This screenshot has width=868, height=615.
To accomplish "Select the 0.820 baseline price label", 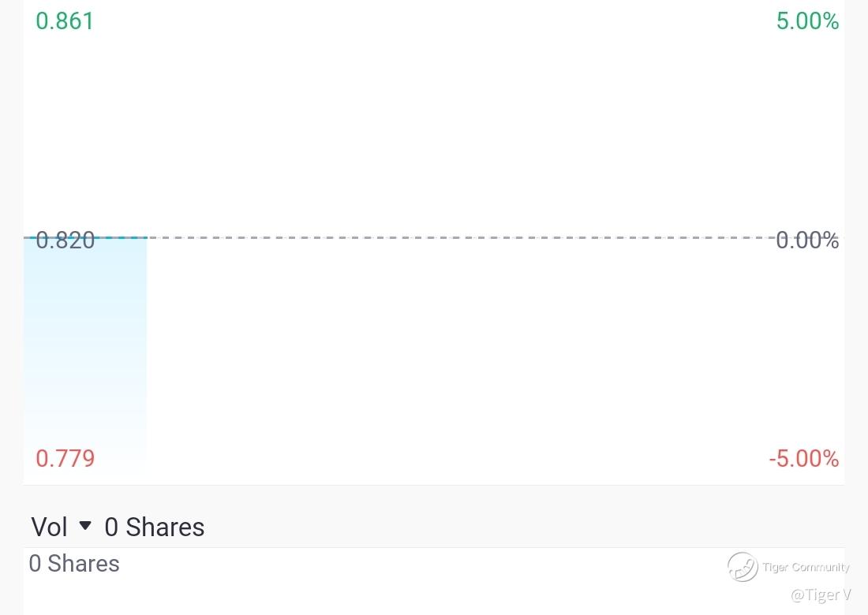I will [x=65, y=240].
